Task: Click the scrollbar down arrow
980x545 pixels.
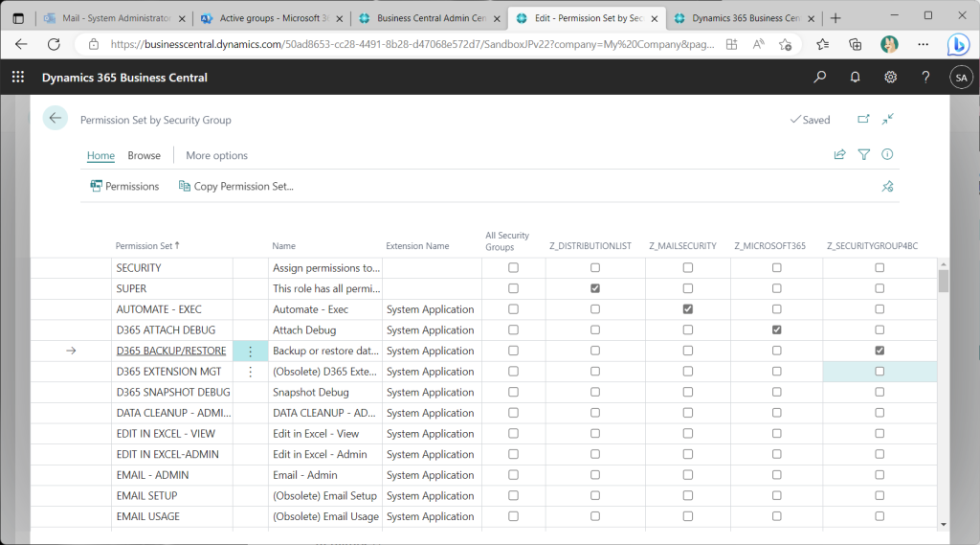Action: tap(943, 524)
